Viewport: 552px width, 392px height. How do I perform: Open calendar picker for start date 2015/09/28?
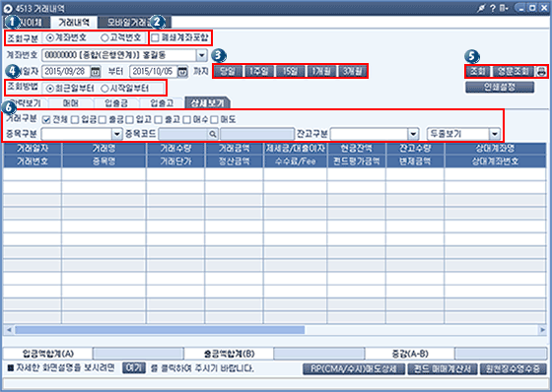coord(96,72)
